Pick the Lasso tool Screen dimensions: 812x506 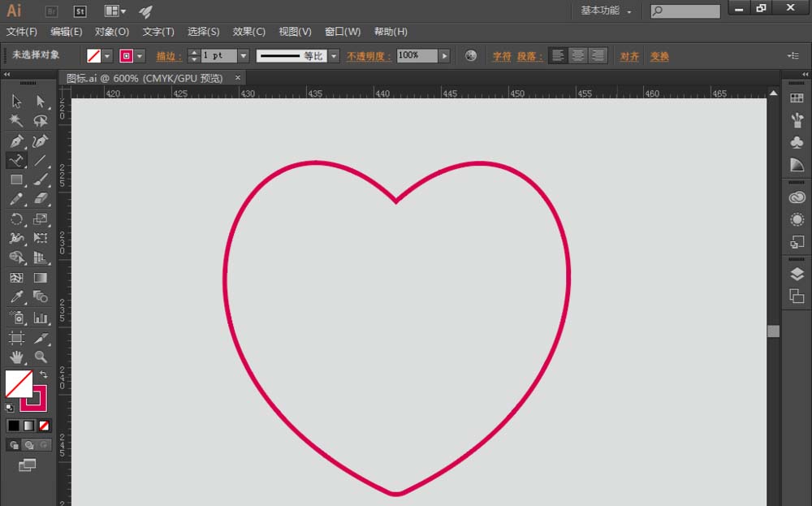tap(41, 121)
